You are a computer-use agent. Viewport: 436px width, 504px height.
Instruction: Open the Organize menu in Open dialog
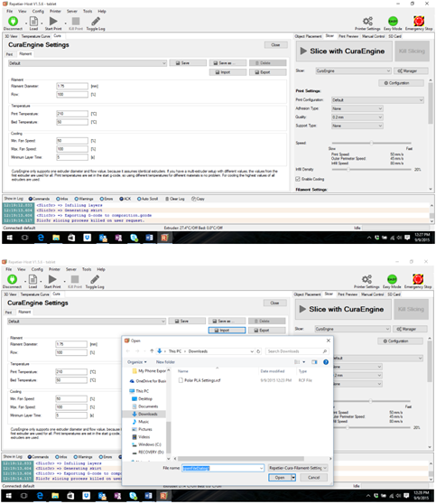137,362
